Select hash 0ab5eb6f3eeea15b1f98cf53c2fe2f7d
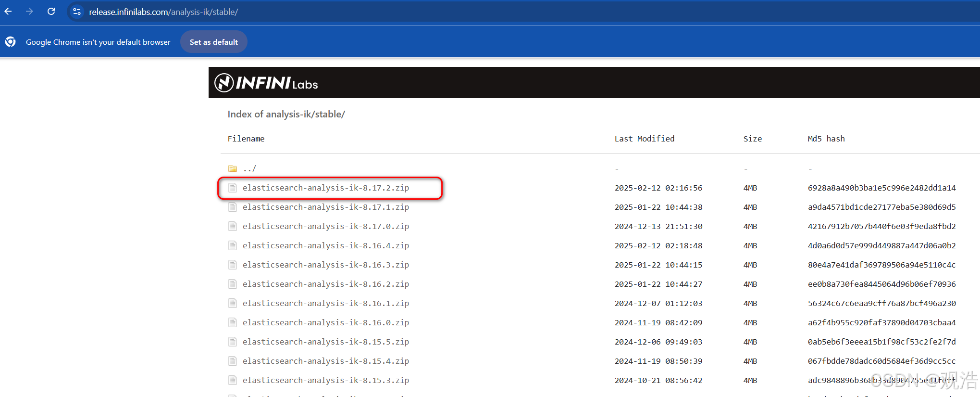 882,342
